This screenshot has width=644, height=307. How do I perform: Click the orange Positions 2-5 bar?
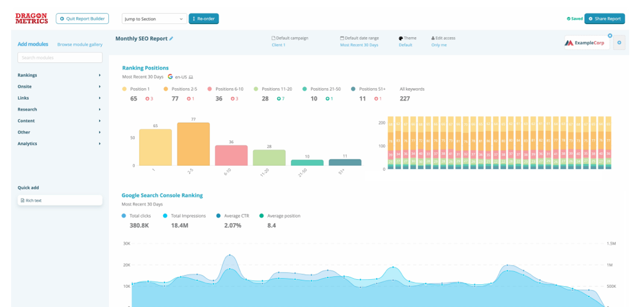tap(193, 144)
